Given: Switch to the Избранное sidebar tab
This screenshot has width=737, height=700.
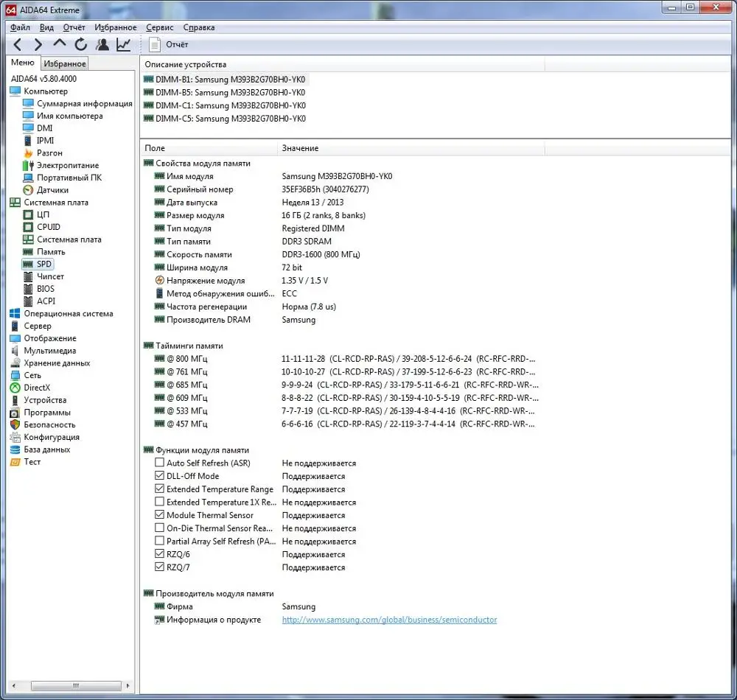Looking at the screenshot, I should (65, 63).
